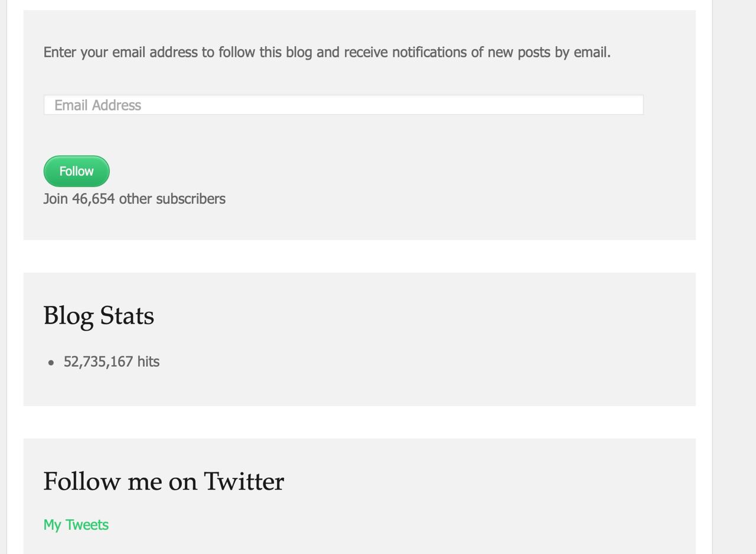Click the word hits in Blog Stats
The height and width of the screenshot is (554, 756).
point(148,361)
